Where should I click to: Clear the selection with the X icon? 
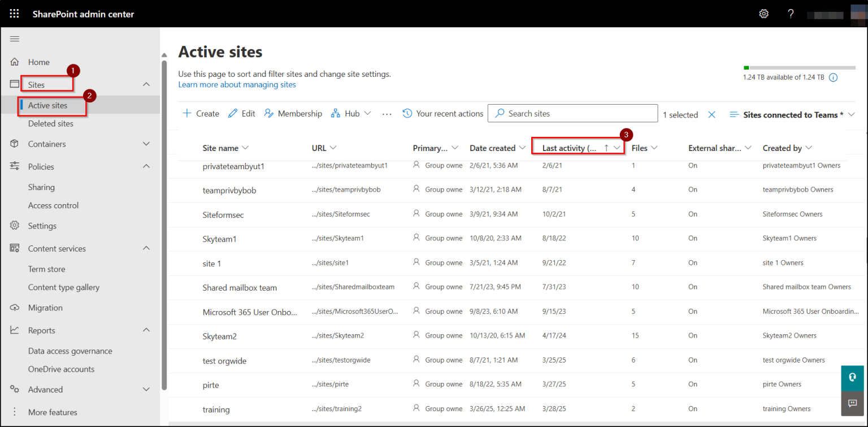pos(711,114)
